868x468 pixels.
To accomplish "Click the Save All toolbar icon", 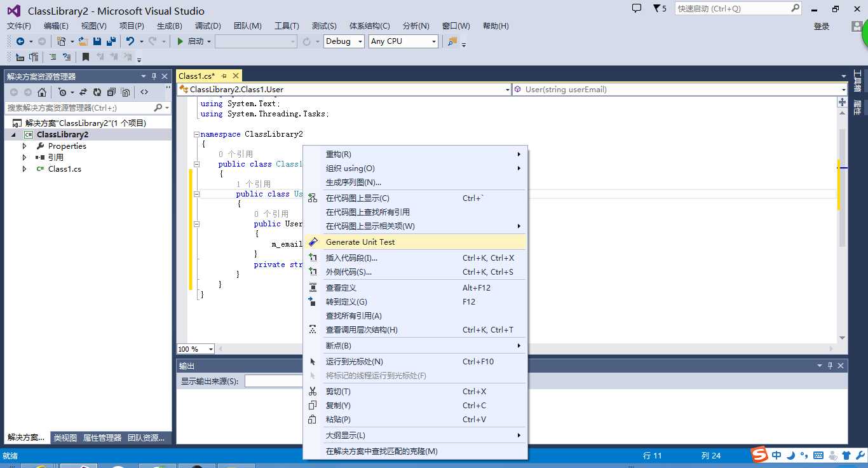I will click(x=111, y=41).
